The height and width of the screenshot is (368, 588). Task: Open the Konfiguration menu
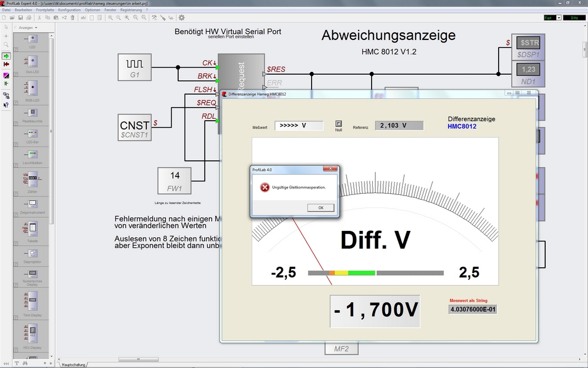coord(69,10)
